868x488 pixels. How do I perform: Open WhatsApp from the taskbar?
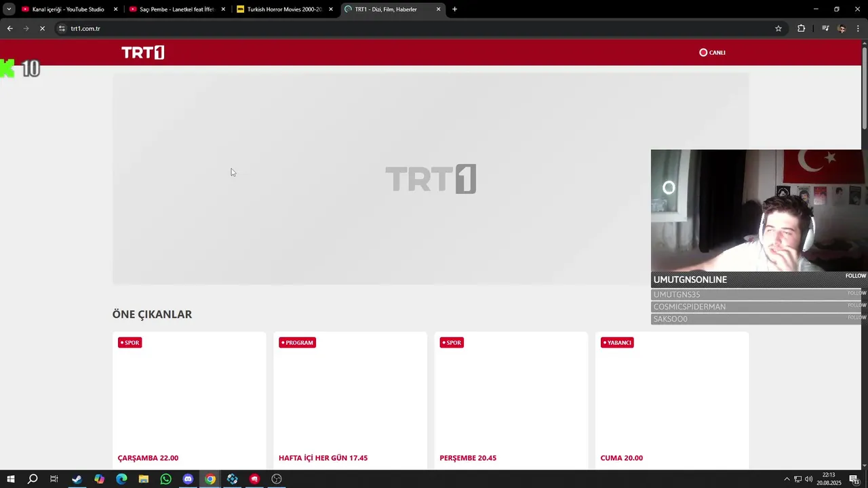pos(166,479)
